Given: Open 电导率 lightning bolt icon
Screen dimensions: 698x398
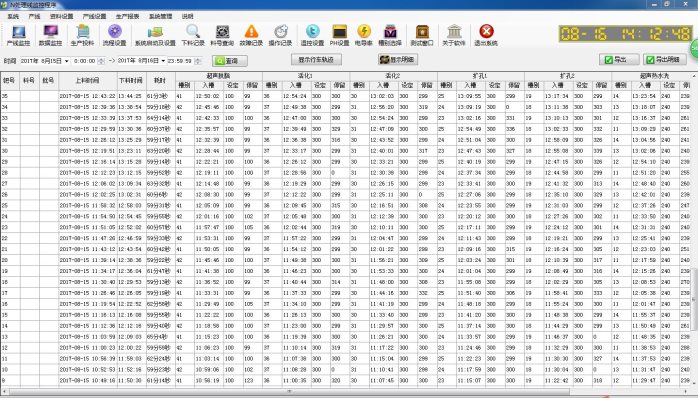Looking at the screenshot, I should [364, 35].
